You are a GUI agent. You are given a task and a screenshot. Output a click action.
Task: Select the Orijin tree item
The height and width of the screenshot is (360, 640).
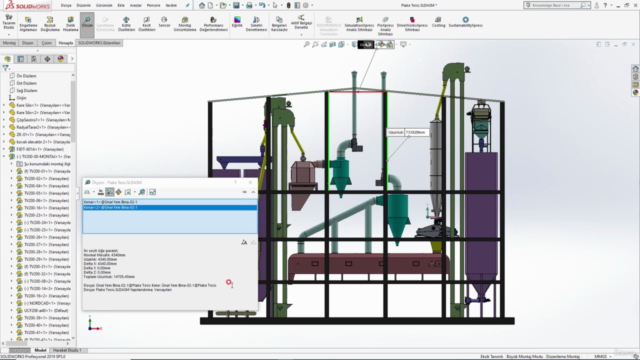click(22, 98)
